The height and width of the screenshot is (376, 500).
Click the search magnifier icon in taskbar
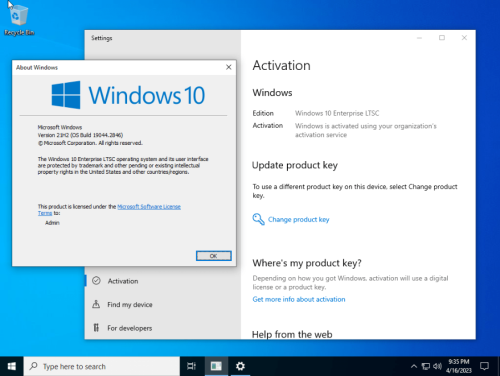[33, 366]
